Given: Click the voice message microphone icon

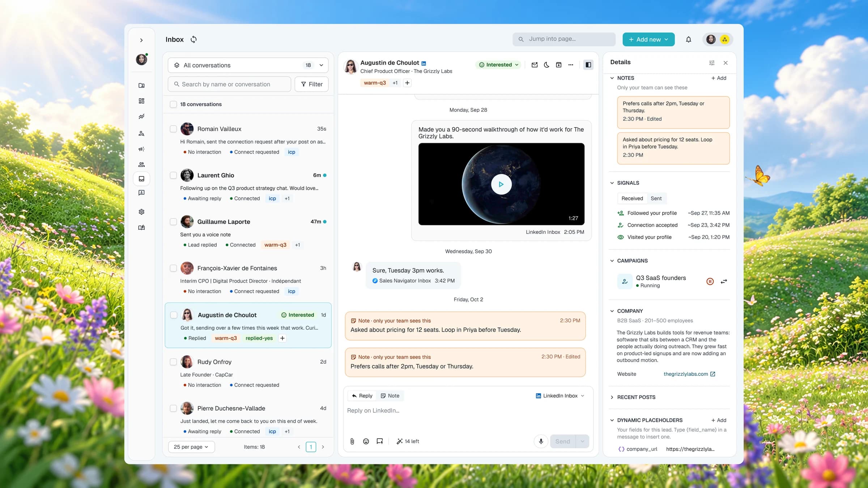Looking at the screenshot, I should 541,441.
